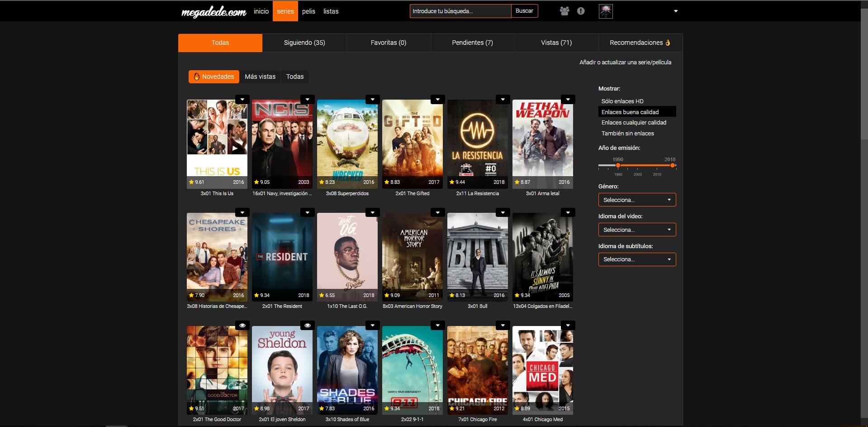Select the Más vistas filter
Screen dimensions: 868x427
tap(260, 77)
